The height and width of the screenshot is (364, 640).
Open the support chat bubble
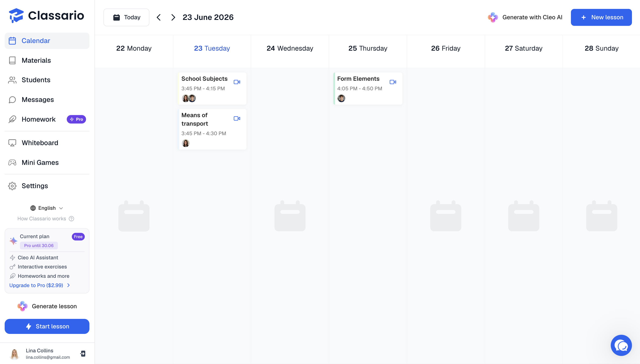tap(621, 345)
